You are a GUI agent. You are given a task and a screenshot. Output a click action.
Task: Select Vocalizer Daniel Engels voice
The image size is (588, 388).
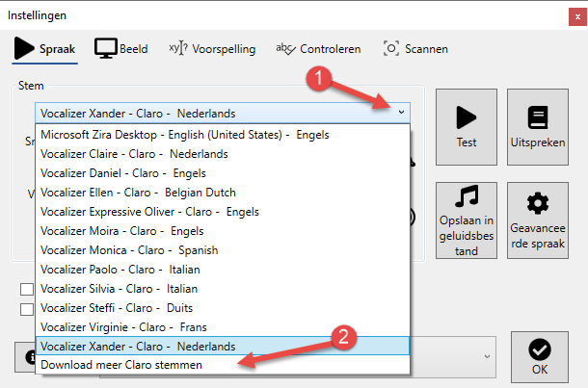pos(223,173)
